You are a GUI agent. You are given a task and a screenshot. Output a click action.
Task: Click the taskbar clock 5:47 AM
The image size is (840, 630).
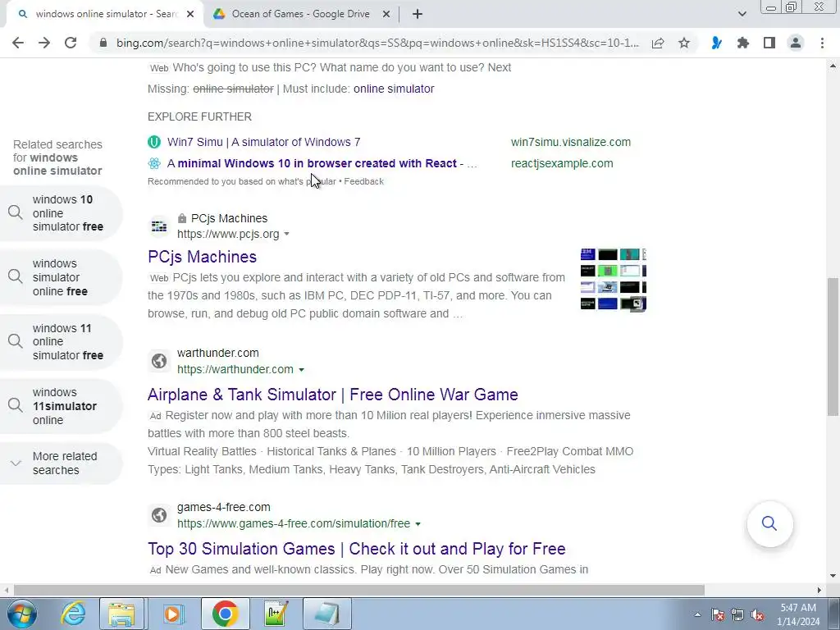[797, 608]
